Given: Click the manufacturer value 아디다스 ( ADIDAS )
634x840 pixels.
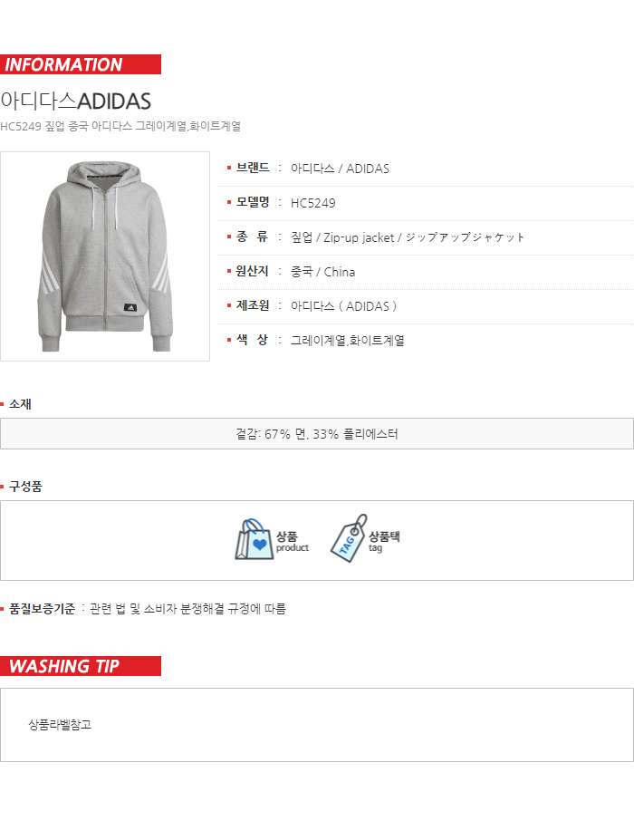Looking at the screenshot, I should pos(343,306).
